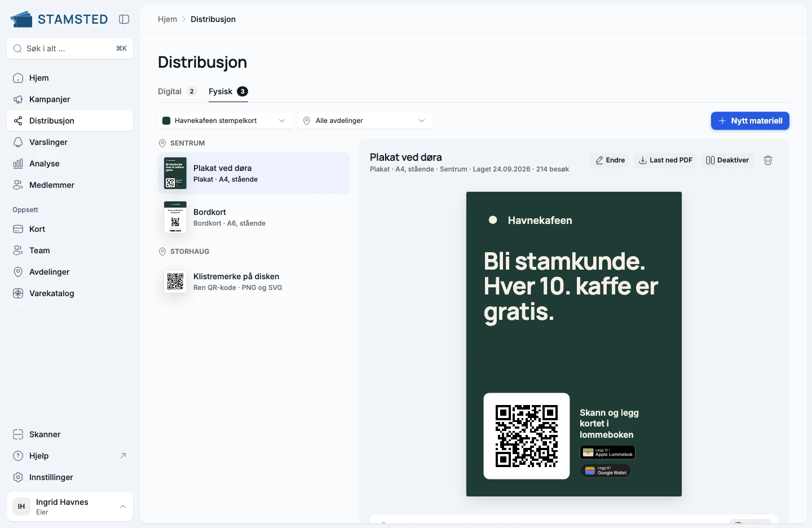
Task: Click the Skanner icon
Action: (x=18, y=434)
